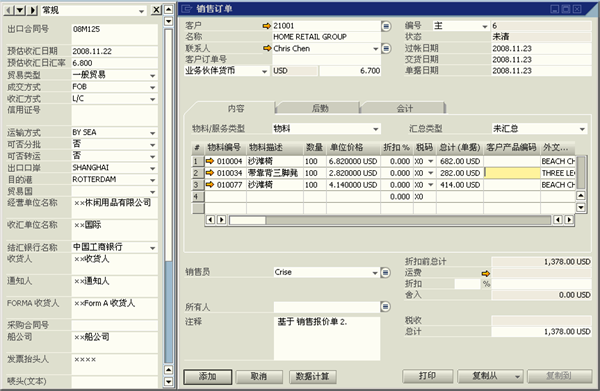Open the 可否分批 dropdown
Screen dimensions: 600x391
153,145
